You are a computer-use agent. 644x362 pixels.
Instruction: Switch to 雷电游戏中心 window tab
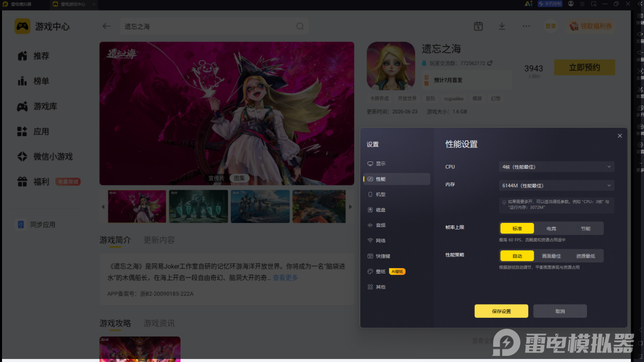click(73, 4)
